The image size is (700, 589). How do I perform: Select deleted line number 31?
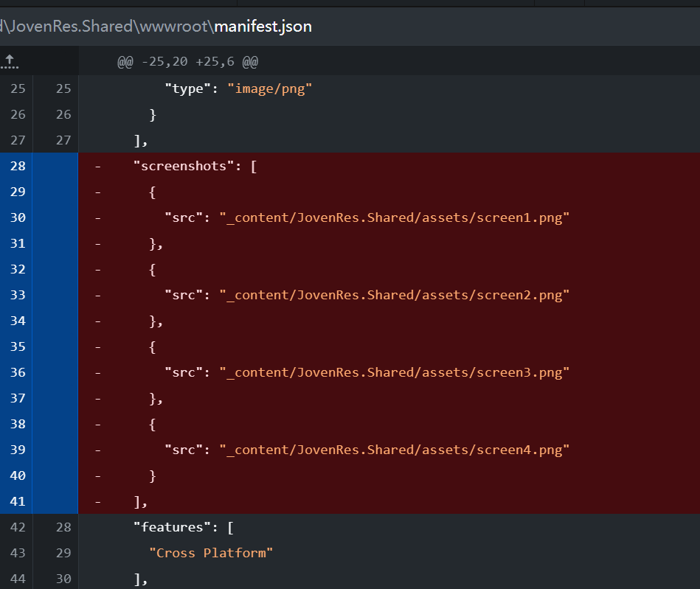(18, 243)
